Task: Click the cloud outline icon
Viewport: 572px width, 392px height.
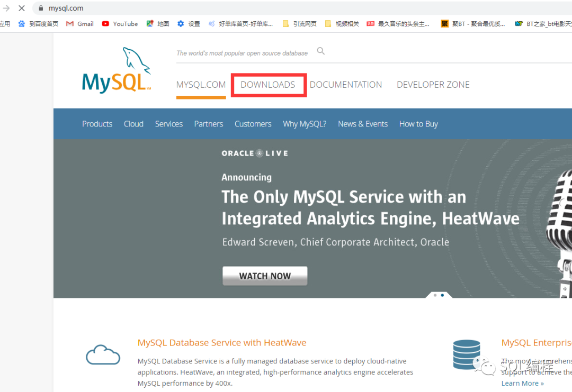Action: (103, 354)
